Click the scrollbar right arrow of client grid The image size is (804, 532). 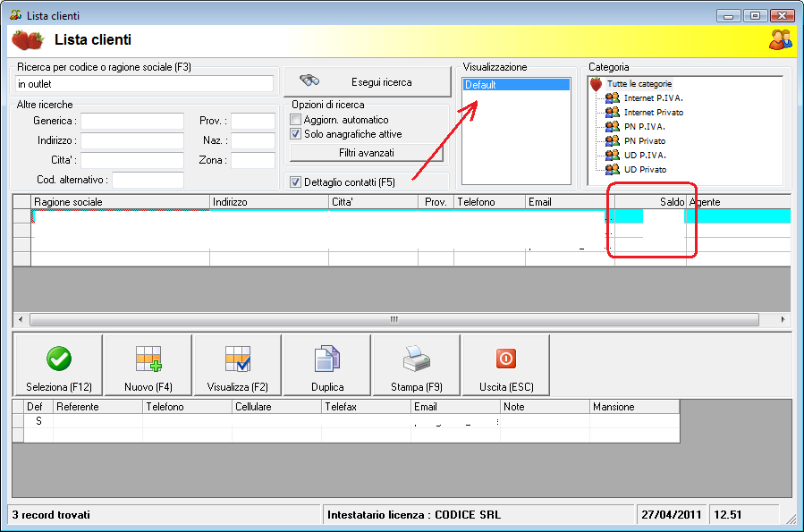coord(783,319)
